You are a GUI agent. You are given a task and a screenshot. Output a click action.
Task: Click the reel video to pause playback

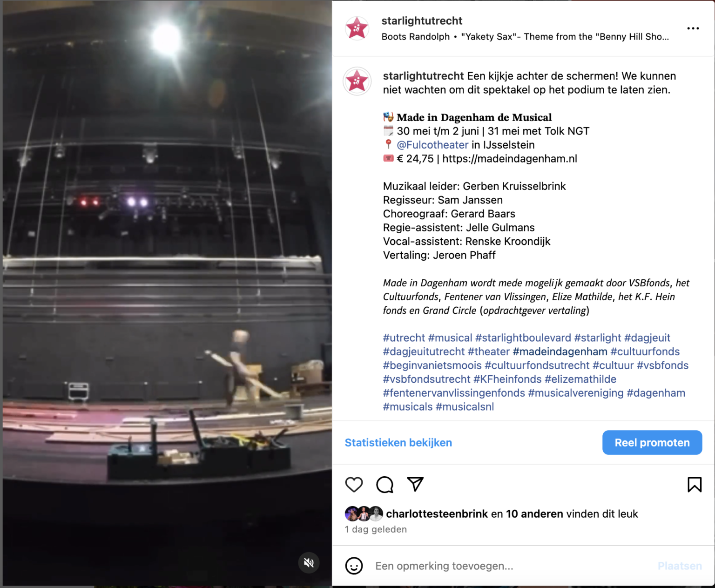pyautogui.click(x=167, y=293)
